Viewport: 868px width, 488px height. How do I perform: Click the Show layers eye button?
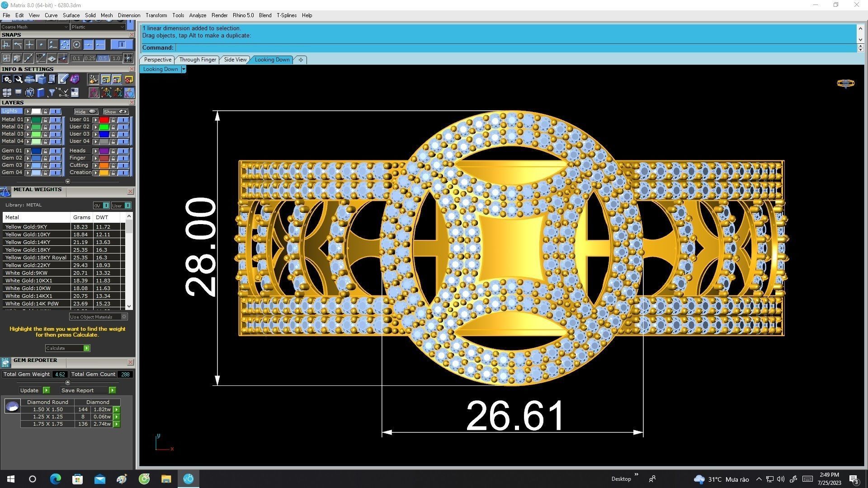pos(116,112)
